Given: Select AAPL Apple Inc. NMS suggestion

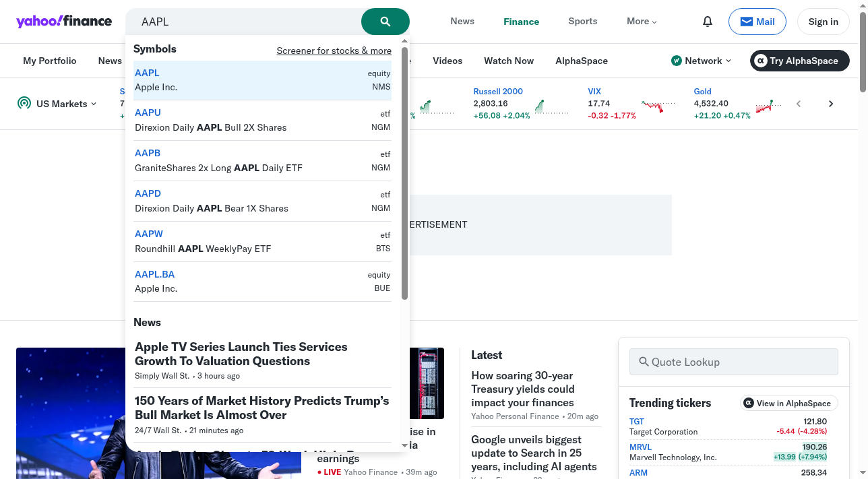Looking at the screenshot, I should pos(263,80).
